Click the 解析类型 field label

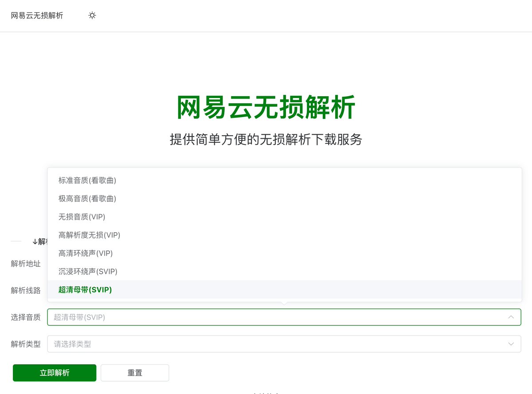(26, 344)
